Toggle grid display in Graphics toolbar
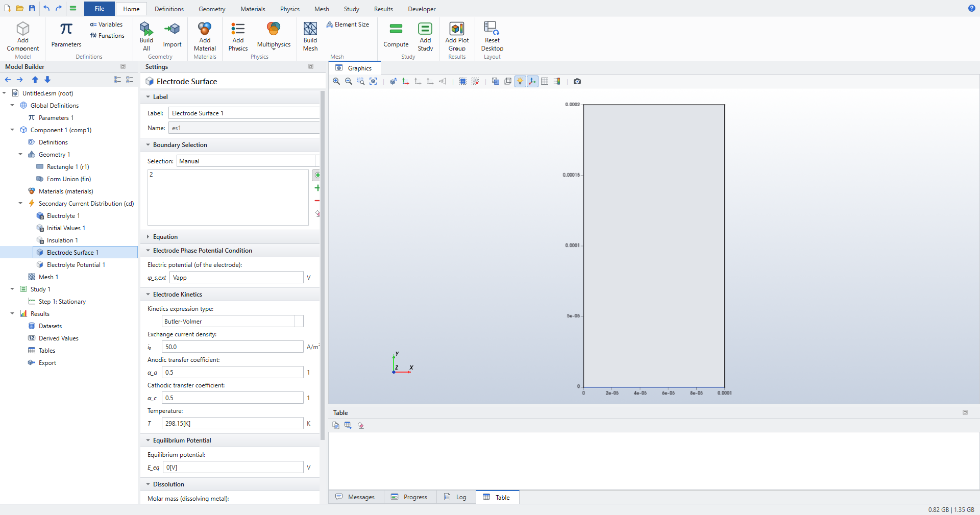 click(x=545, y=81)
